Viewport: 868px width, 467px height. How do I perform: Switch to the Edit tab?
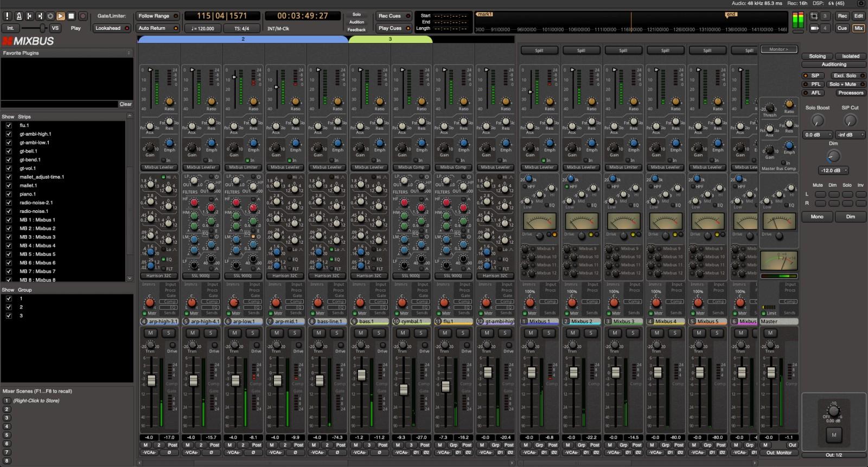[858, 16]
